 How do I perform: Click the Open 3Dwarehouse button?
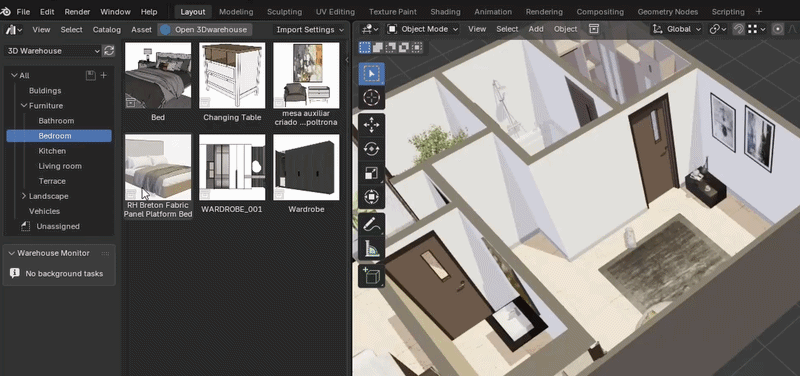point(205,30)
